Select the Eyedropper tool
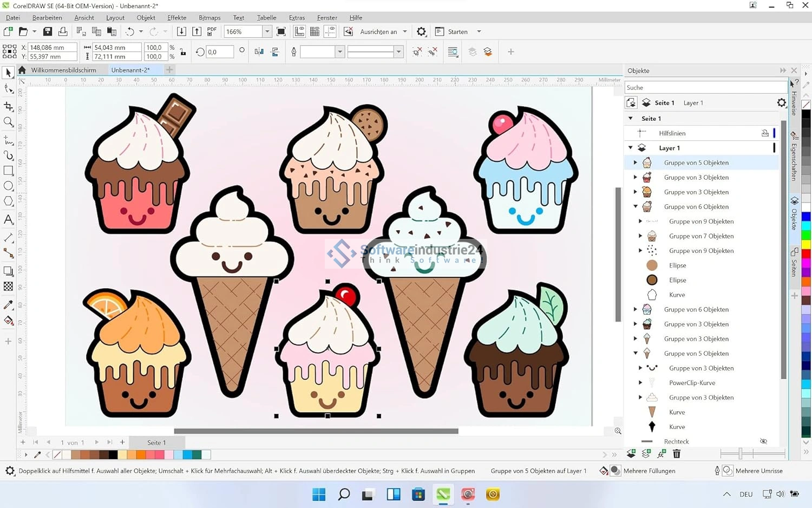The width and height of the screenshot is (812, 508). coord(8,305)
